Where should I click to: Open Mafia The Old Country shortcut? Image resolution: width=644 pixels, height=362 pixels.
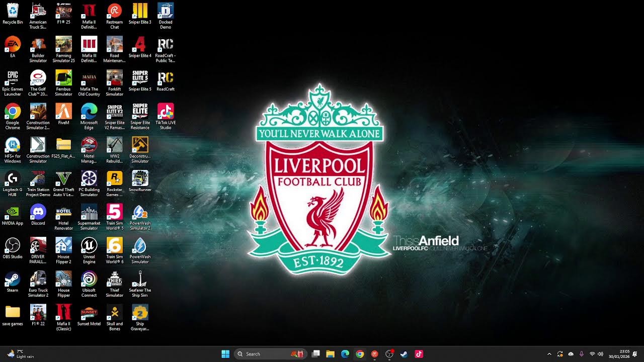pyautogui.click(x=89, y=83)
